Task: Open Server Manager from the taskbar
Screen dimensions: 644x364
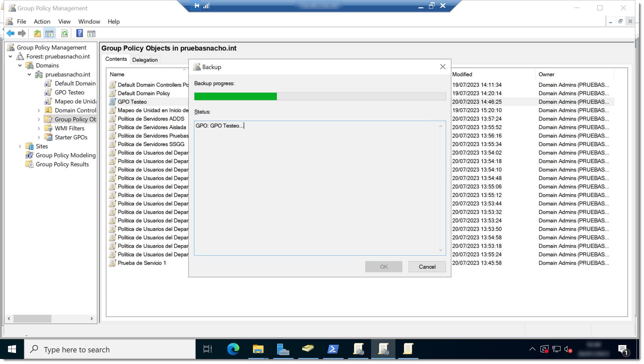Action: [283, 349]
